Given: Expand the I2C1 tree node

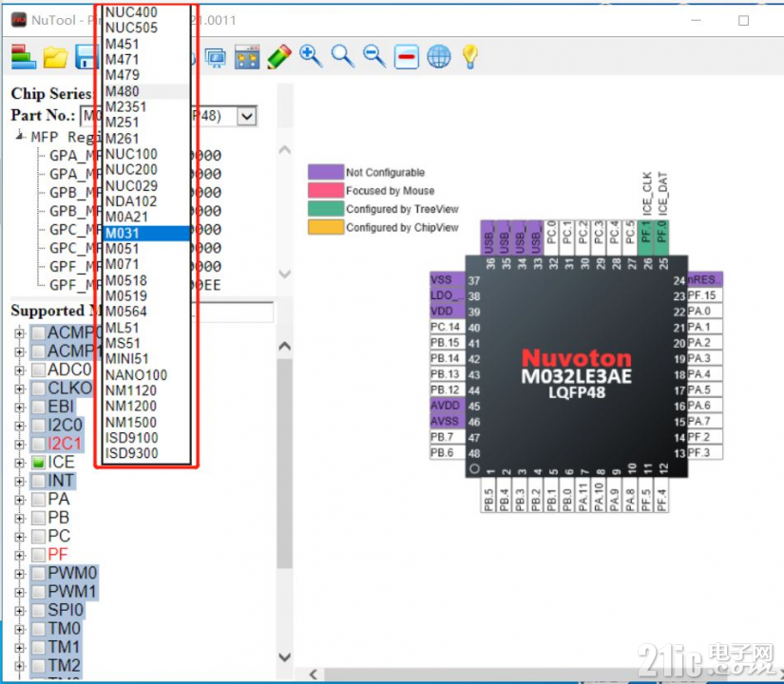Looking at the screenshot, I should tap(20, 444).
